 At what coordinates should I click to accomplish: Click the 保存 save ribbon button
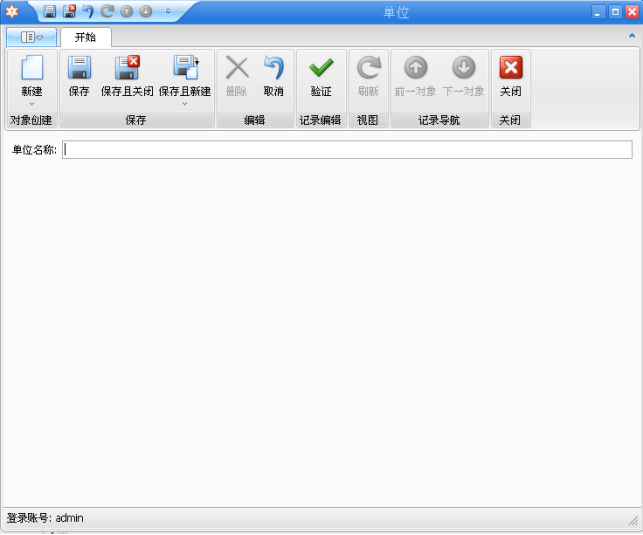click(x=79, y=76)
